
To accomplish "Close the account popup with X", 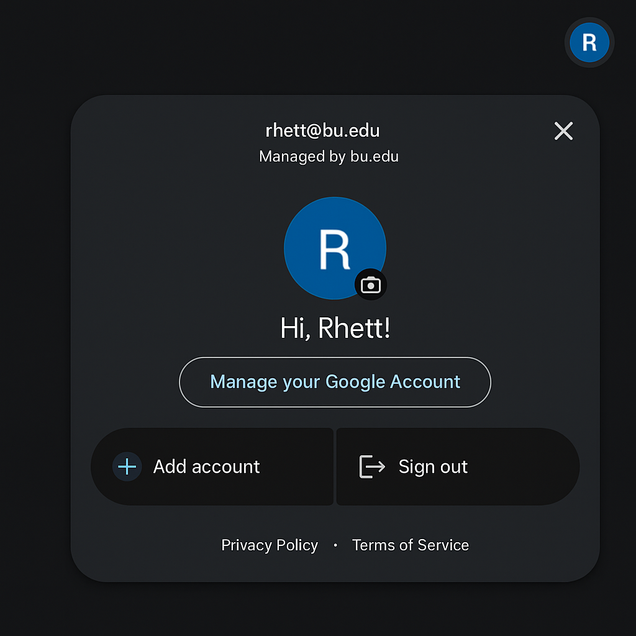I will coord(563,131).
